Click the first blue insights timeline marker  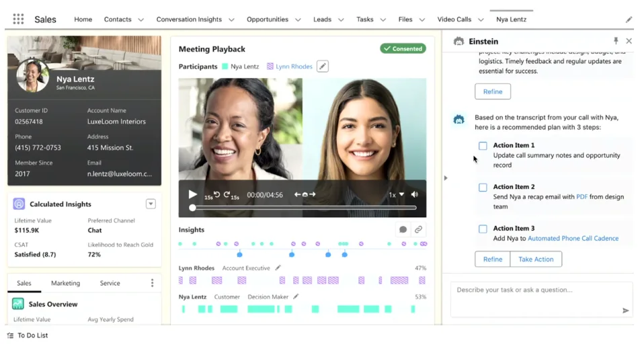point(239,255)
